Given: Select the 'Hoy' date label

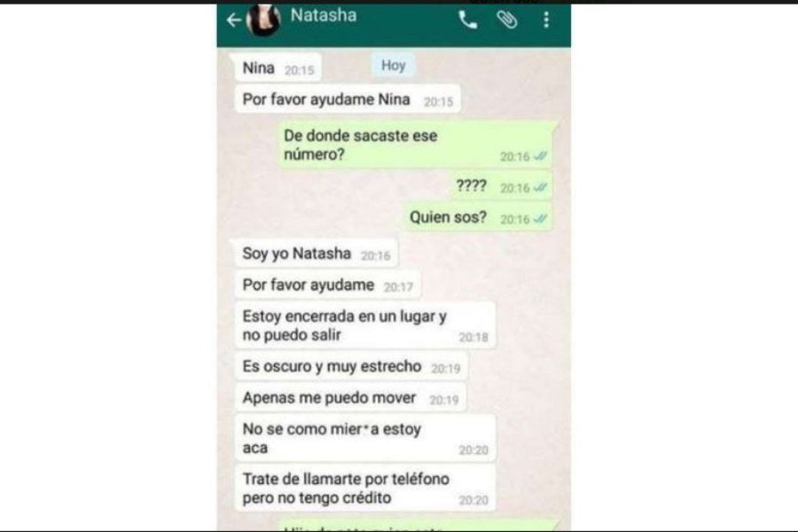Looking at the screenshot, I should pos(394,65).
